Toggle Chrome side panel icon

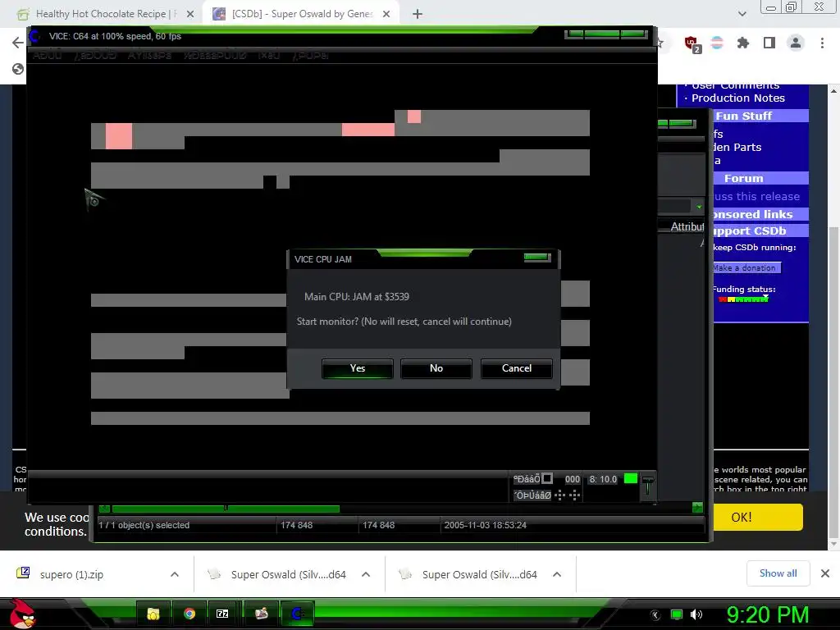(769, 43)
